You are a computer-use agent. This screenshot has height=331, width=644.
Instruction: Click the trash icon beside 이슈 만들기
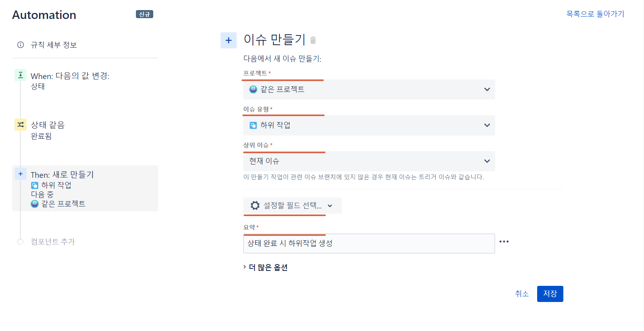(x=313, y=40)
